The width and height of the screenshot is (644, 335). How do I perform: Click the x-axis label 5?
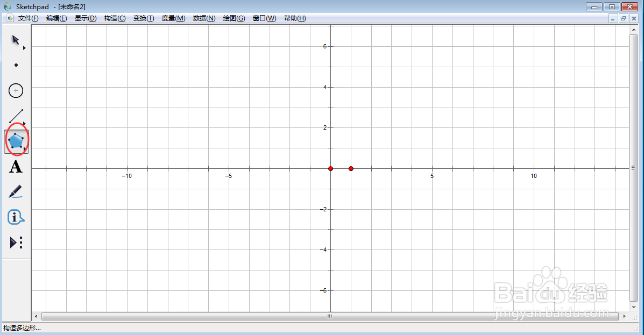point(432,176)
